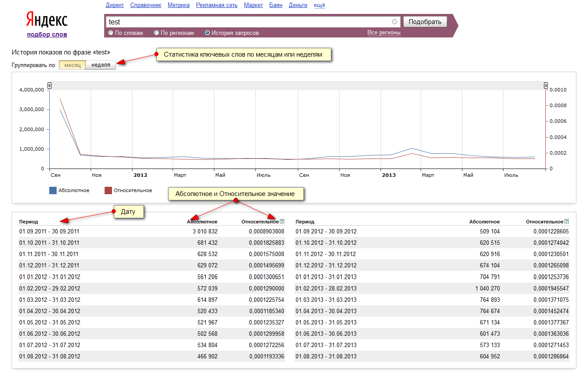Open the Все регионы region selector
588x378 pixels.
(384, 33)
